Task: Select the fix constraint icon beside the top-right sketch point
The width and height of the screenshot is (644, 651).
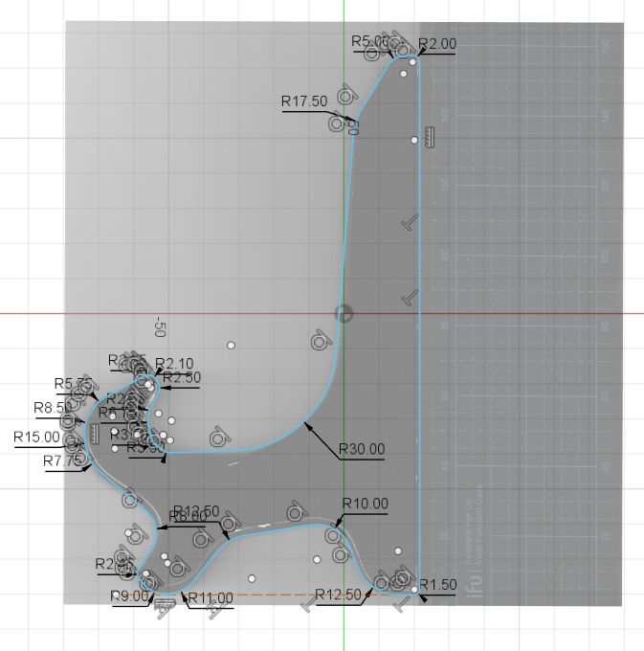Action: tap(431, 138)
